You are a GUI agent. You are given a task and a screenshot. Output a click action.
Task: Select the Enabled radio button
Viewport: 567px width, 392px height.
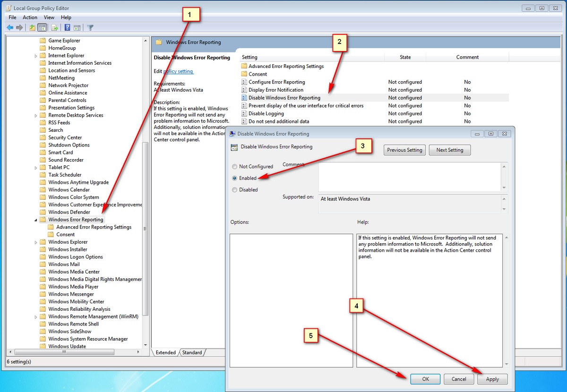pyautogui.click(x=234, y=179)
